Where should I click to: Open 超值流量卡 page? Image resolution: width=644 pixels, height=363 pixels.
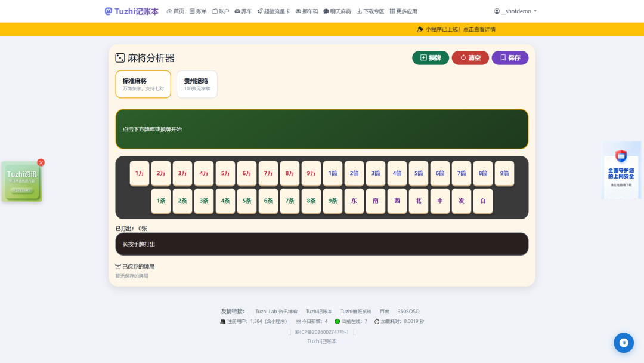coord(274,11)
